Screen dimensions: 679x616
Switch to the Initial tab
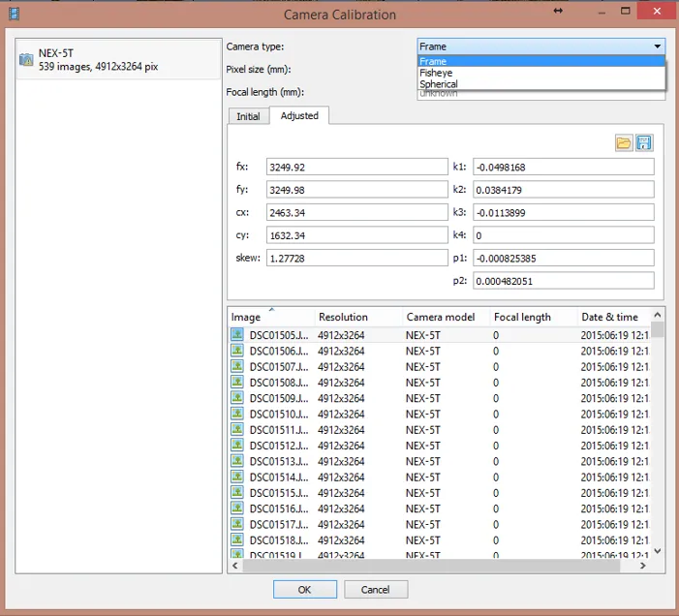coord(248,116)
